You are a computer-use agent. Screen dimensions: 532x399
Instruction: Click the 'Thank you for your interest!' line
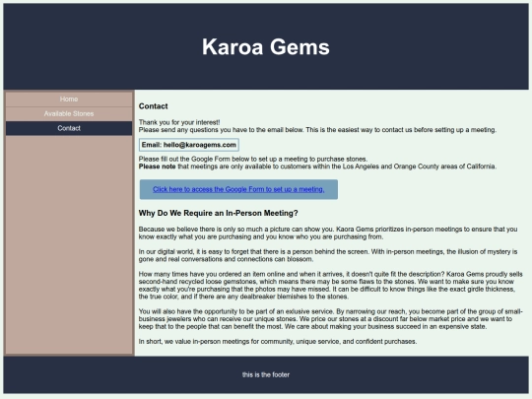pos(179,122)
